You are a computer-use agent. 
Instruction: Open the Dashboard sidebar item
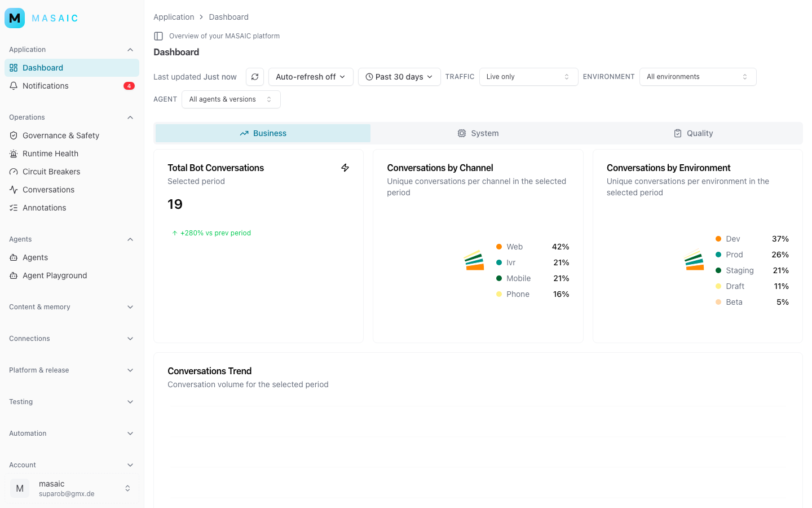[72, 68]
